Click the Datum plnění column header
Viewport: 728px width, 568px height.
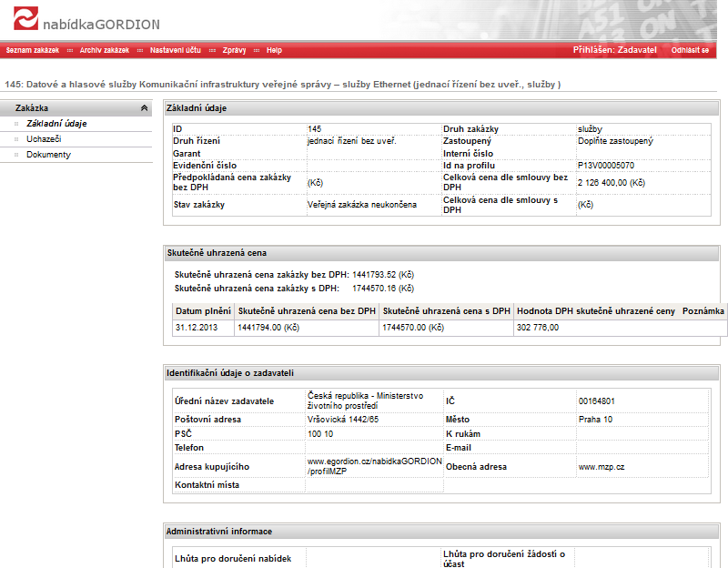point(202,311)
